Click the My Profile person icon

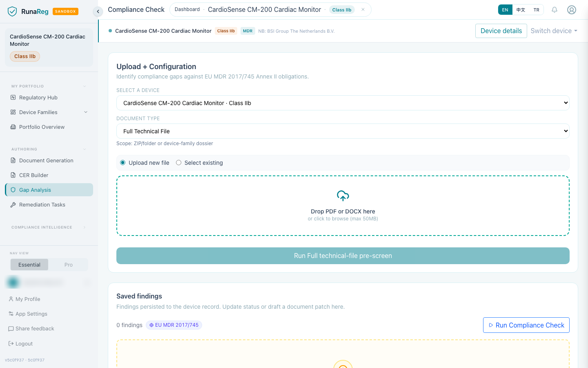[x=11, y=299]
